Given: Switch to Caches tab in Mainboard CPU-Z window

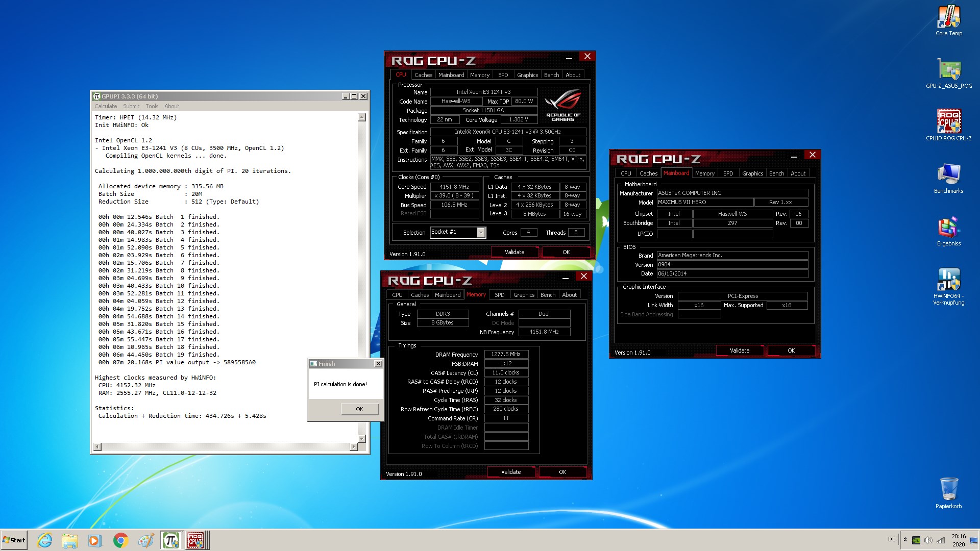Looking at the screenshot, I should click(648, 173).
